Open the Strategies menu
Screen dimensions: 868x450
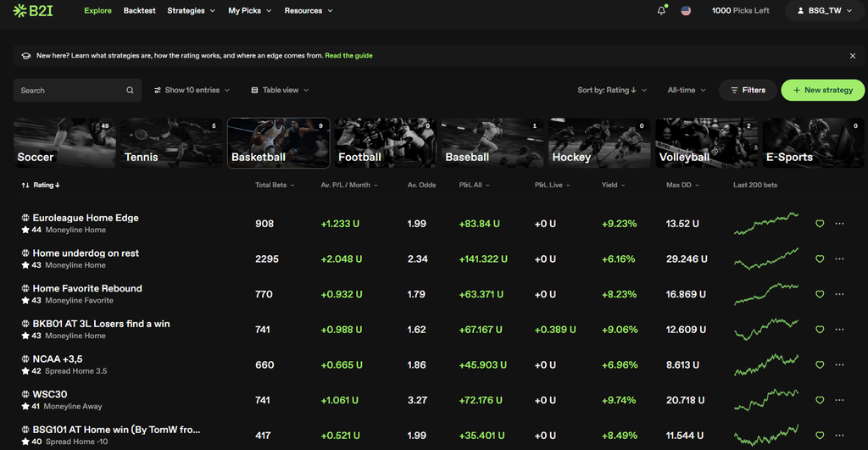click(x=191, y=10)
